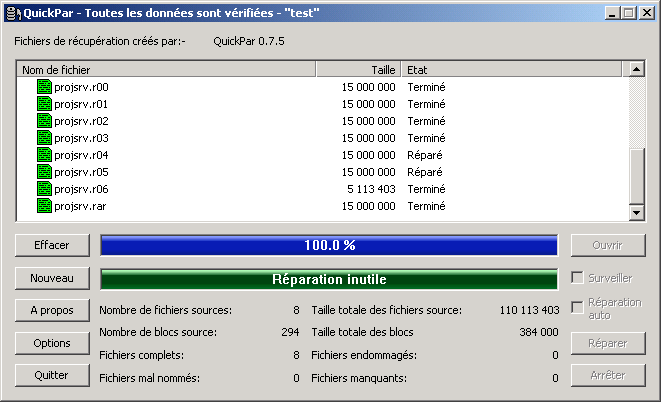Select the projsrv.rar archive icon
The width and height of the screenshot is (661, 402).
[x=44, y=206]
